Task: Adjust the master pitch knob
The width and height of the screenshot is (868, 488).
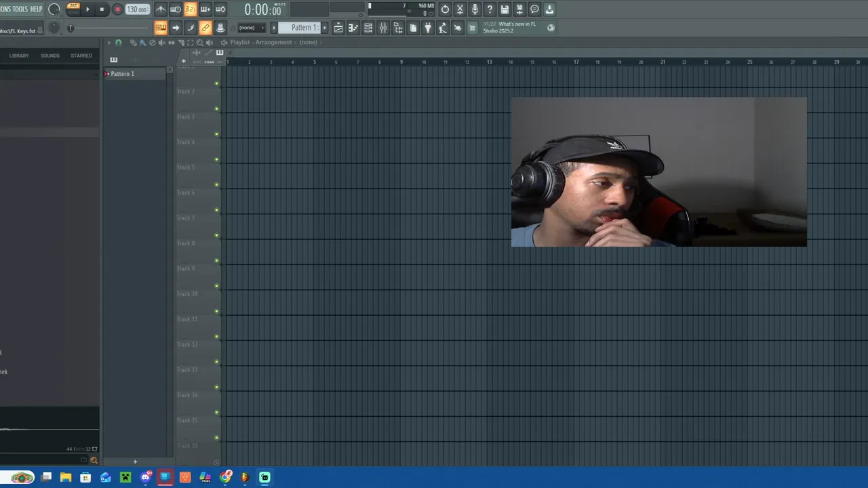Action: 54,28
